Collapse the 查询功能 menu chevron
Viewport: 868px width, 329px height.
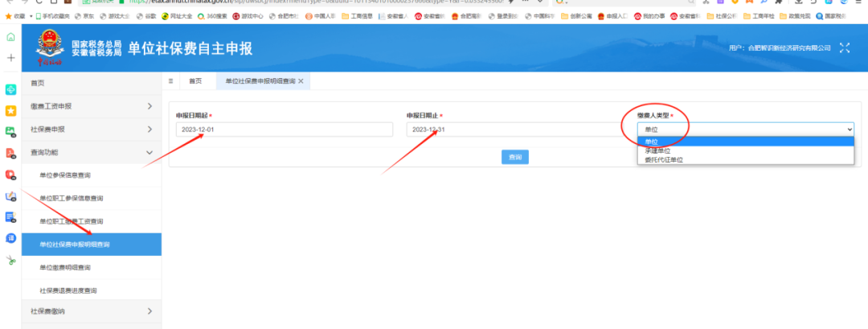[x=149, y=152]
